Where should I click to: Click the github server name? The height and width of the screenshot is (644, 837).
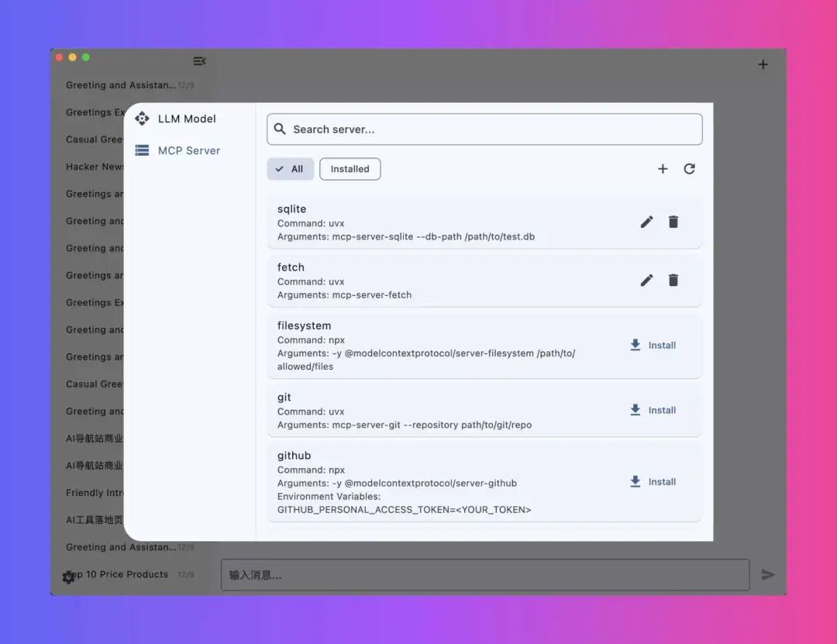pyautogui.click(x=294, y=456)
